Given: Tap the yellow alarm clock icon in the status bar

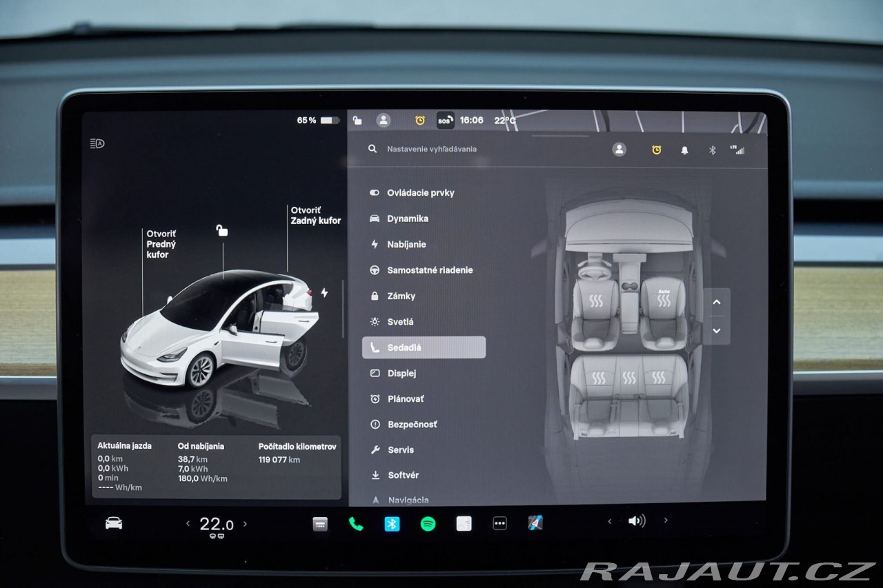Looking at the screenshot, I should pyautogui.click(x=419, y=120).
